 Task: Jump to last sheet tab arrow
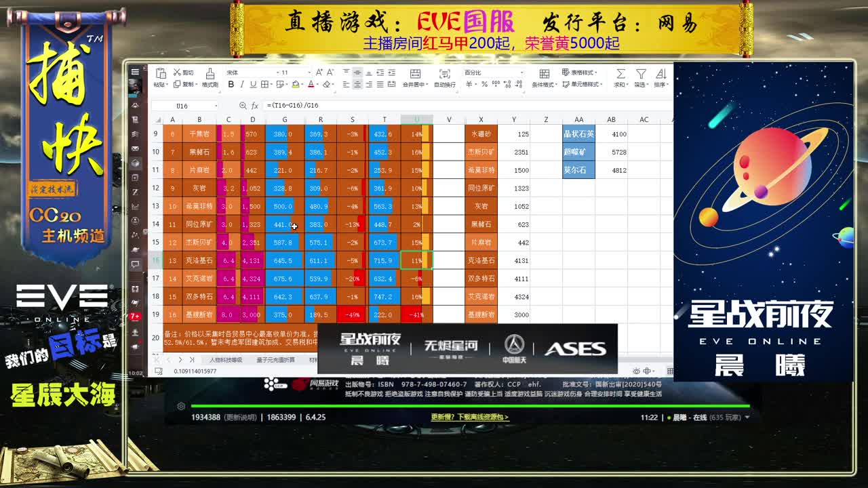click(x=192, y=360)
